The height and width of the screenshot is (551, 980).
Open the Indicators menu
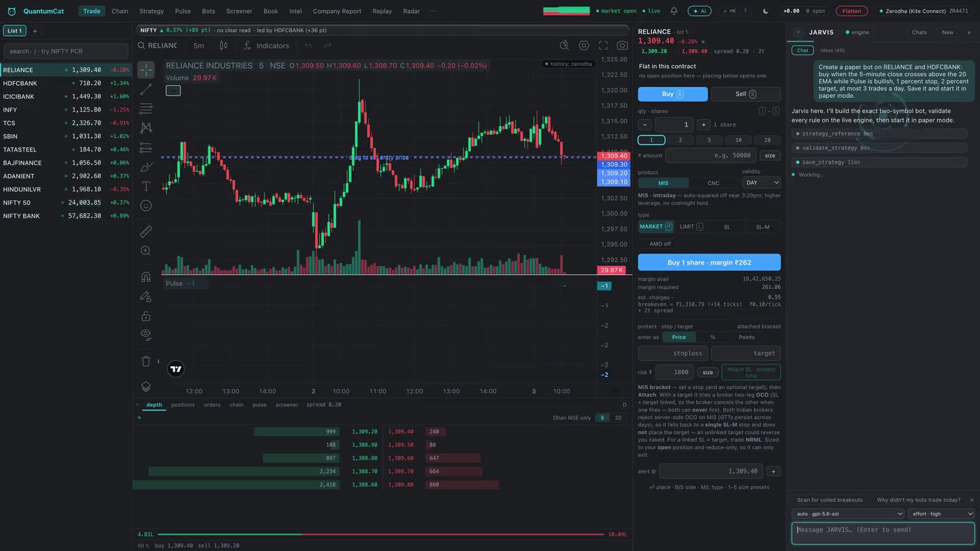[x=266, y=46]
